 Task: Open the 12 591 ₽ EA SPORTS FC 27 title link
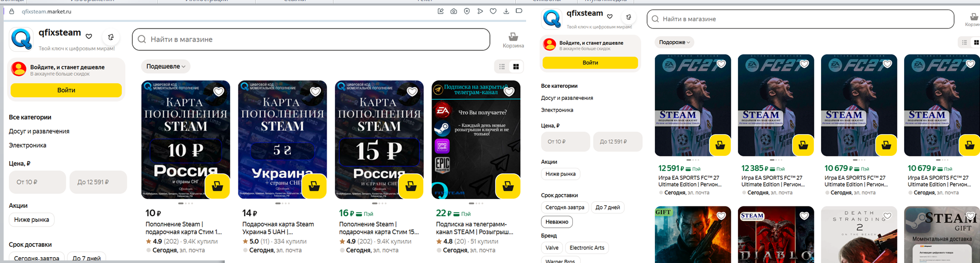pyautogui.click(x=690, y=181)
